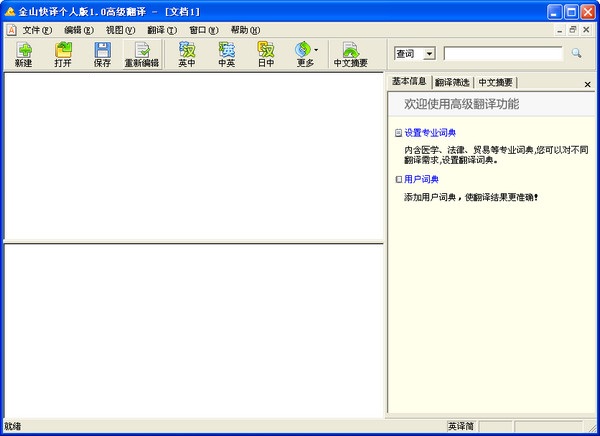The image size is (600, 436).
Task: Click the 英译简 status bar entry
Action: coord(461,426)
